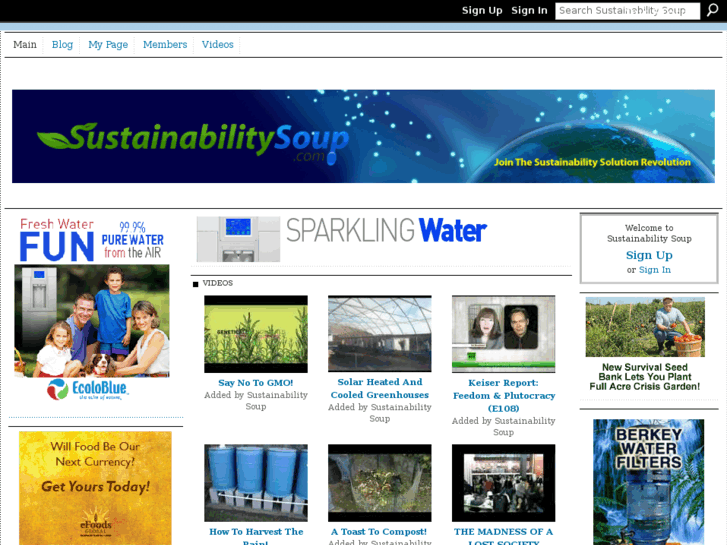Click New Survival Seed Bank ad text
727x545 pixels.
coord(644,377)
